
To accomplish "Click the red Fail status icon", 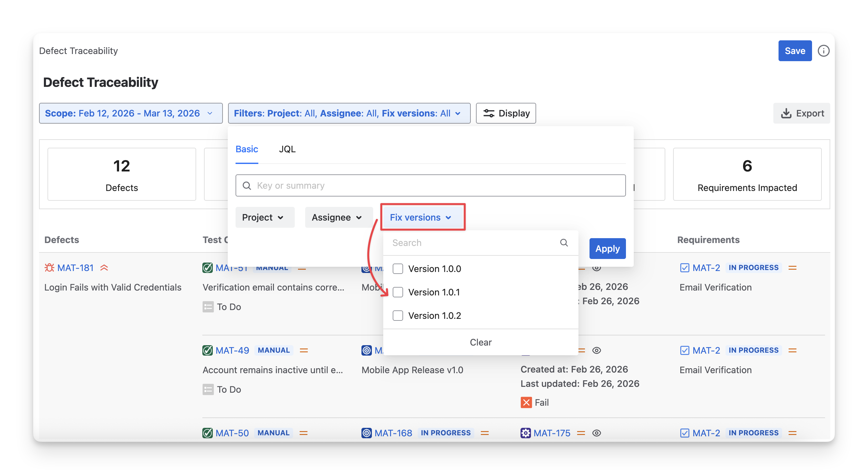I will [526, 402].
